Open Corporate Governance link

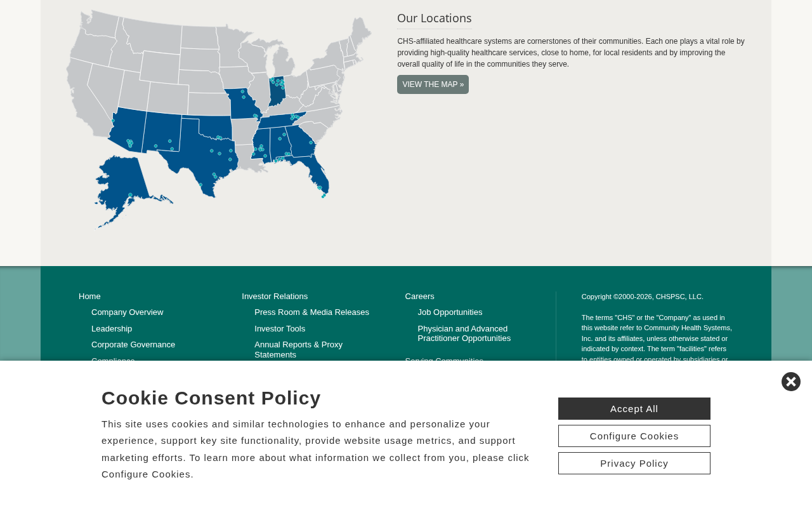click(x=133, y=345)
